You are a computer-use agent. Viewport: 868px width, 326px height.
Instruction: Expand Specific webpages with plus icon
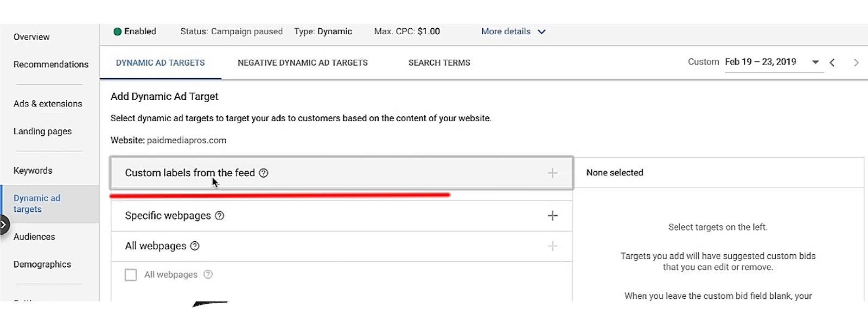[552, 216]
